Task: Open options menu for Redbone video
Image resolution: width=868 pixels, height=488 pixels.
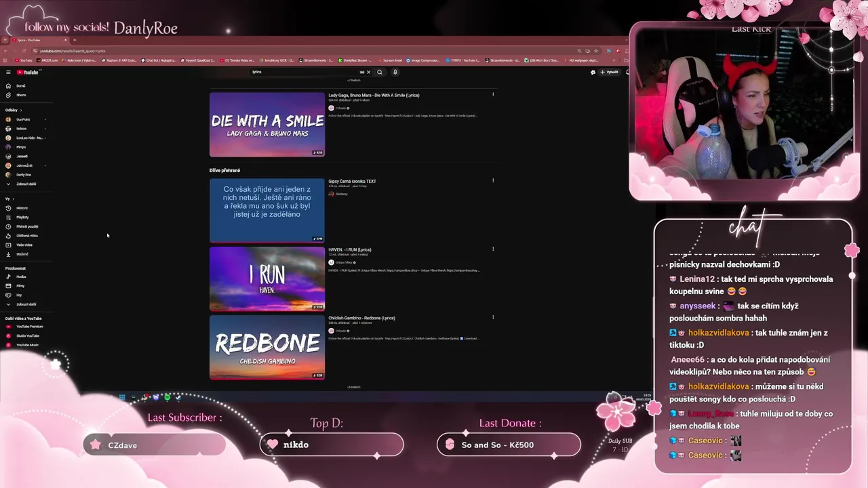Action: point(493,317)
